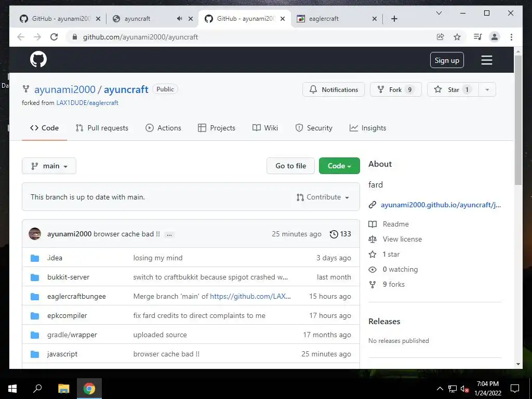
Task: Switch to the Actions tab
Action: tap(164, 128)
